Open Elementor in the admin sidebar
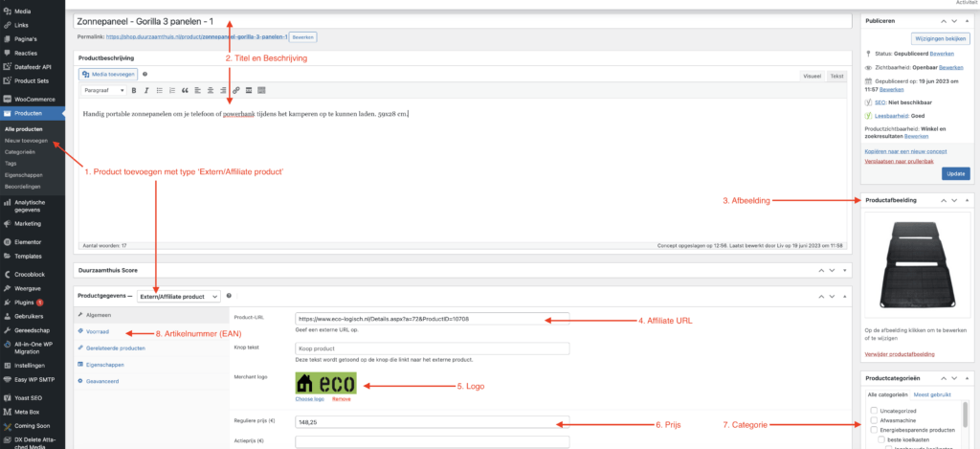This screenshot has width=980, height=449. click(x=28, y=241)
